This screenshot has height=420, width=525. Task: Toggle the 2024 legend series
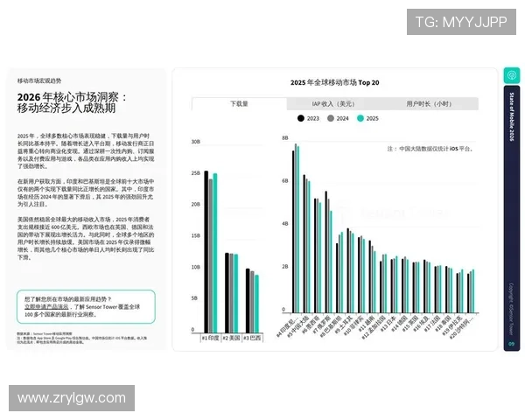coord(338,118)
